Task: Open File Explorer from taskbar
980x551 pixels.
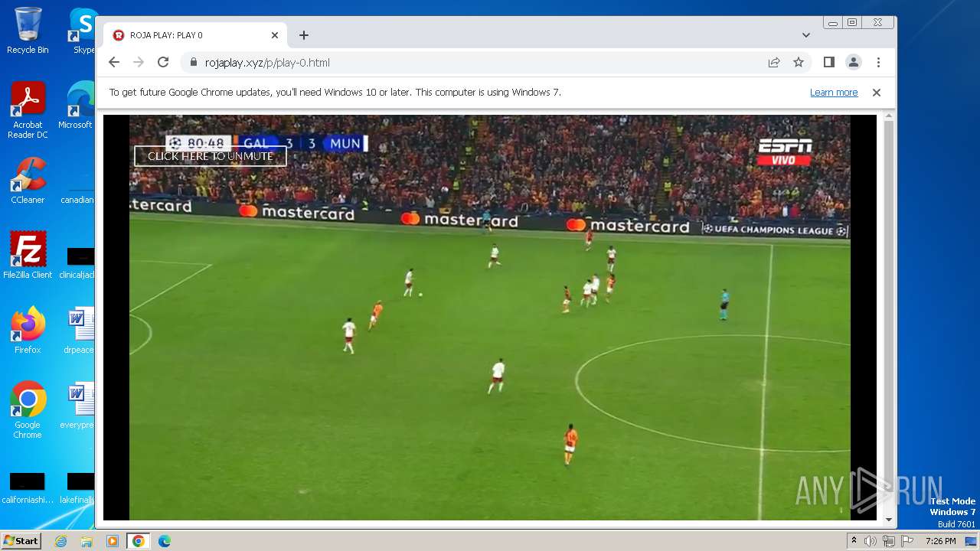Action: point(87,541)
